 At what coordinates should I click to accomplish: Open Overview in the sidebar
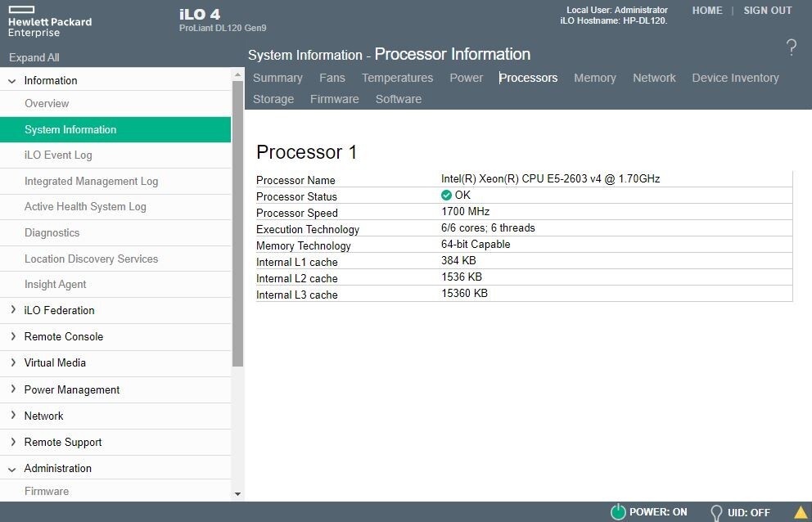tap(115, 104)
